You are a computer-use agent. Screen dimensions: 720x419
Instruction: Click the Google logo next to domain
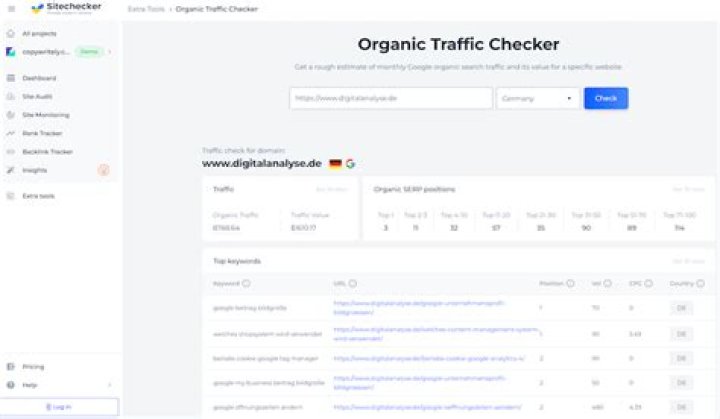point(350,164)
